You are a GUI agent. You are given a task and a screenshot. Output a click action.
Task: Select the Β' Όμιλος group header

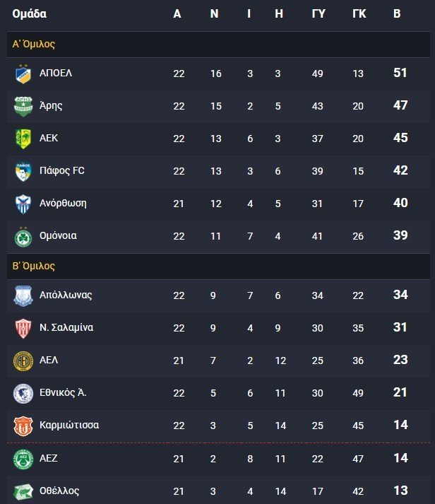click(x=219, y=266)
